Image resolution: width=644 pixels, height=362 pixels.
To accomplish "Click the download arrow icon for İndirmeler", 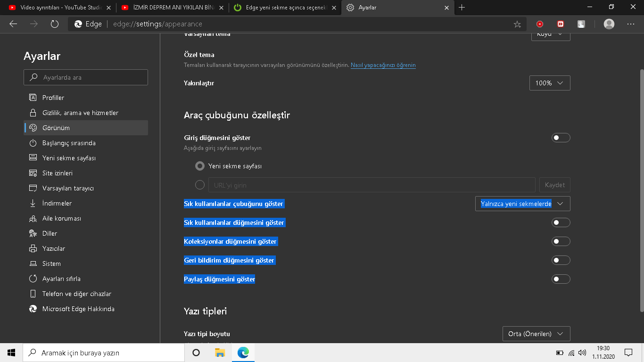I will [x=33, y=203].
